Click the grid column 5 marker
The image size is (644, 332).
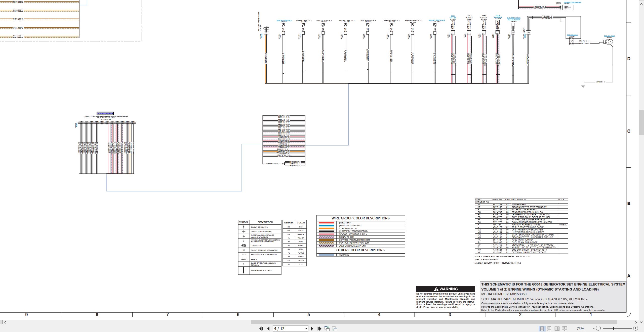click(x=309, y=314)
